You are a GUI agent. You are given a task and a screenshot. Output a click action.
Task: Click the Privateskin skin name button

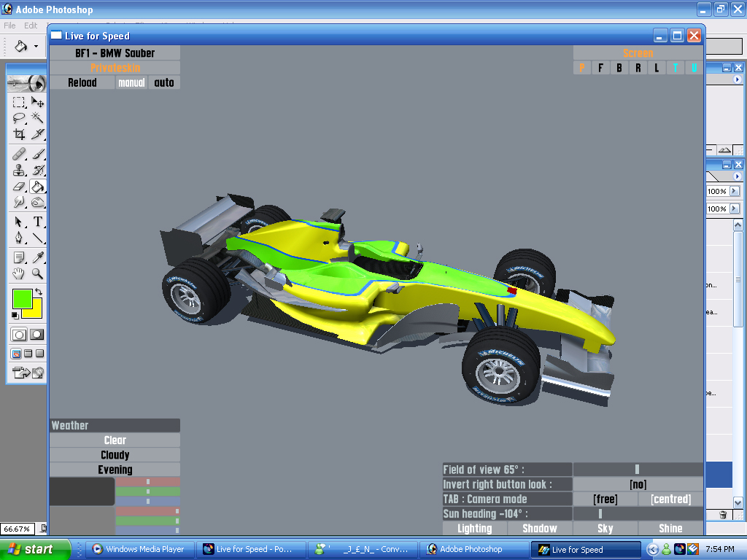point(115,68)
